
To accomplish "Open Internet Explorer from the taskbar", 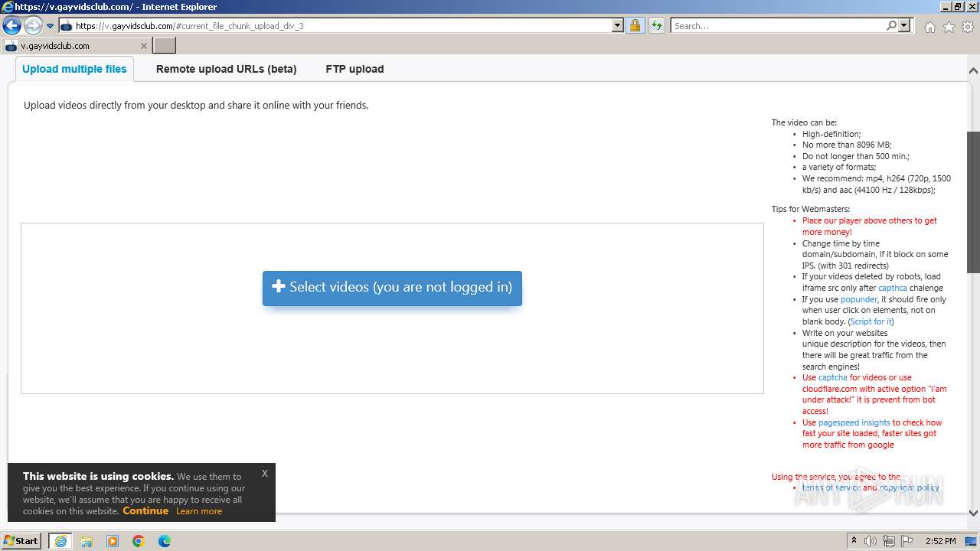I will tap(60, 541).
